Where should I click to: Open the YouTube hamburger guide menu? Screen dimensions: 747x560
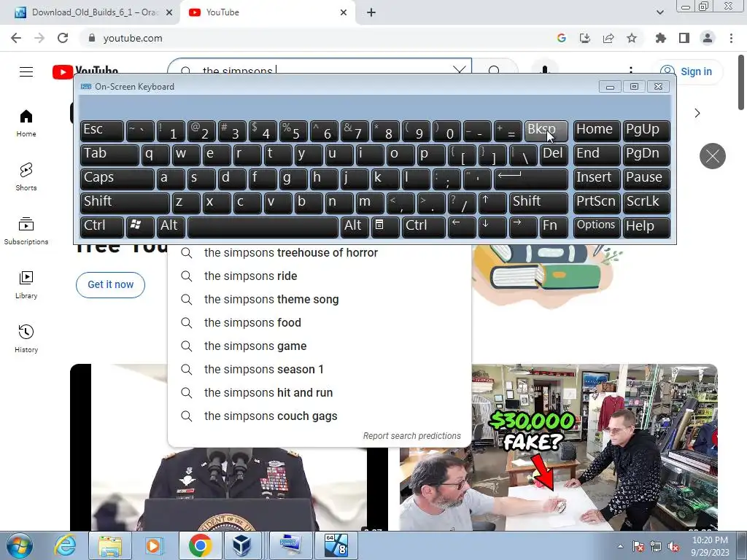(26, 71)
